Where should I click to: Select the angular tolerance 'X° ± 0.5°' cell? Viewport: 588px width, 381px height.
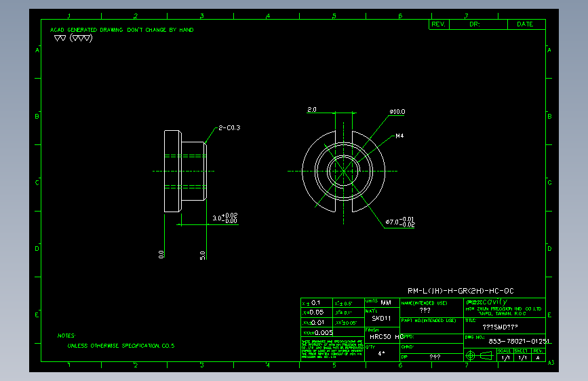tap(349, 302)
